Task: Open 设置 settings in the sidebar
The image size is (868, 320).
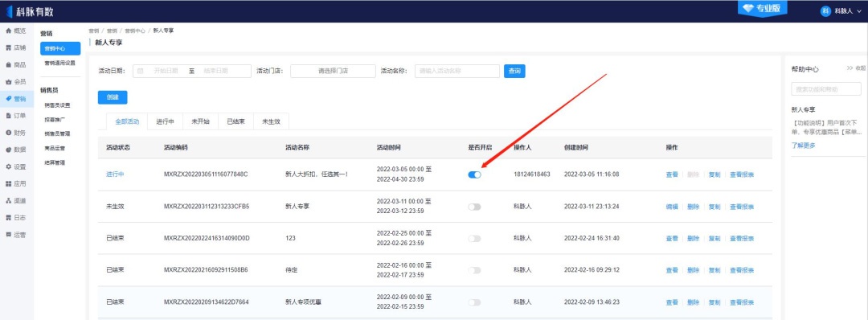Action: click(x=16, y=166)
